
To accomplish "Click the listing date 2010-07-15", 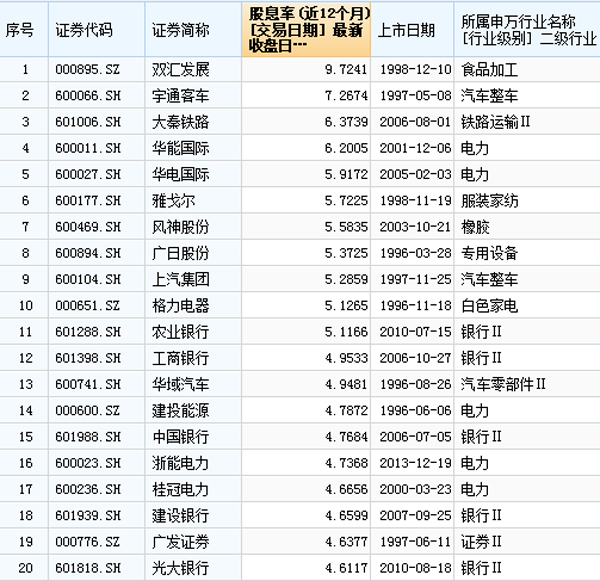I will coord(408,331).
